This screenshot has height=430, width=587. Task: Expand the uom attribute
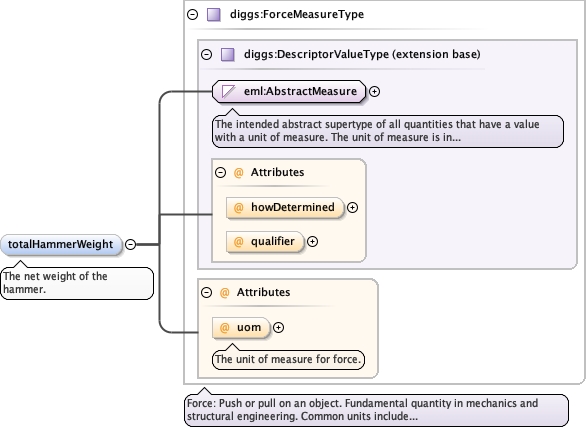tap(278, 328)
